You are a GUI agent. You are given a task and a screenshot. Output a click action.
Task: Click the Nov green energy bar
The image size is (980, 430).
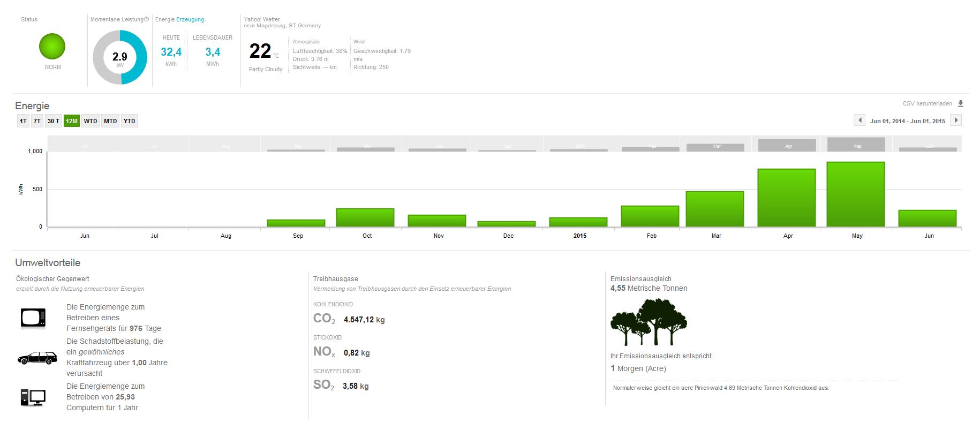pyautogui.click(x=437, y=221)
